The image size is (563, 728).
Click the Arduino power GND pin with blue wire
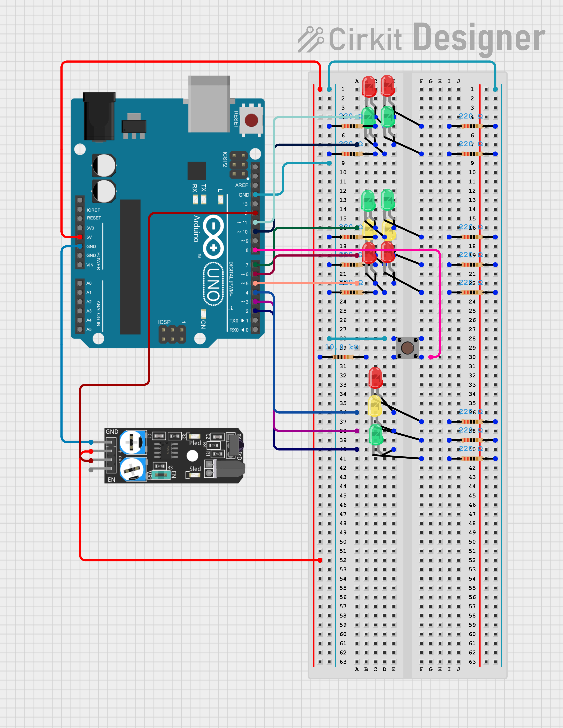80,246
